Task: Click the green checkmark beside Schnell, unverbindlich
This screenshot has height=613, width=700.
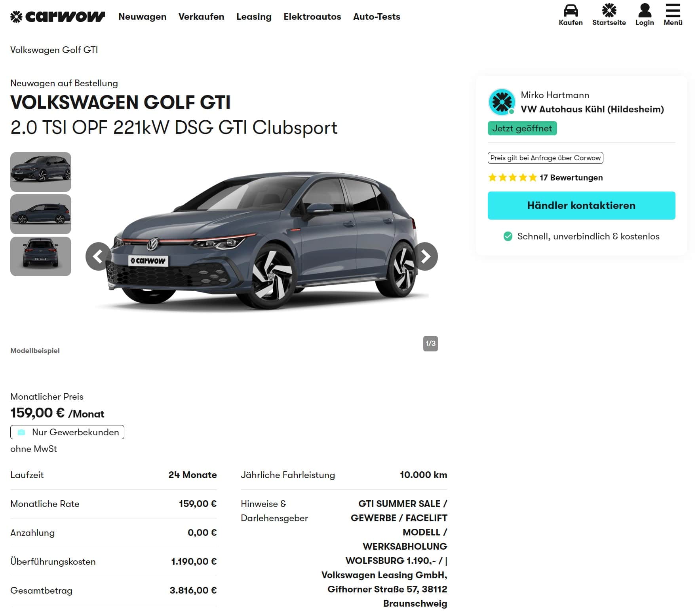Action: [x=508, y=237]
